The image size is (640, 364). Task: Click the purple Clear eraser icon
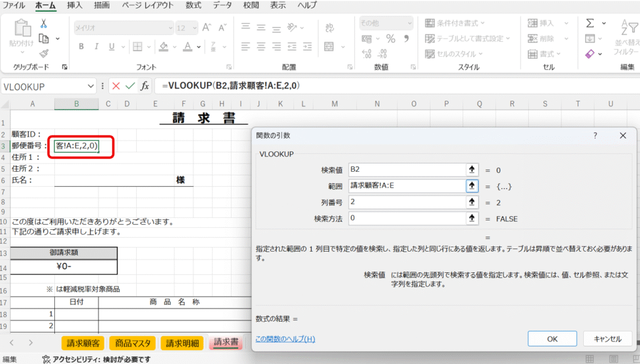click(590, 54)
